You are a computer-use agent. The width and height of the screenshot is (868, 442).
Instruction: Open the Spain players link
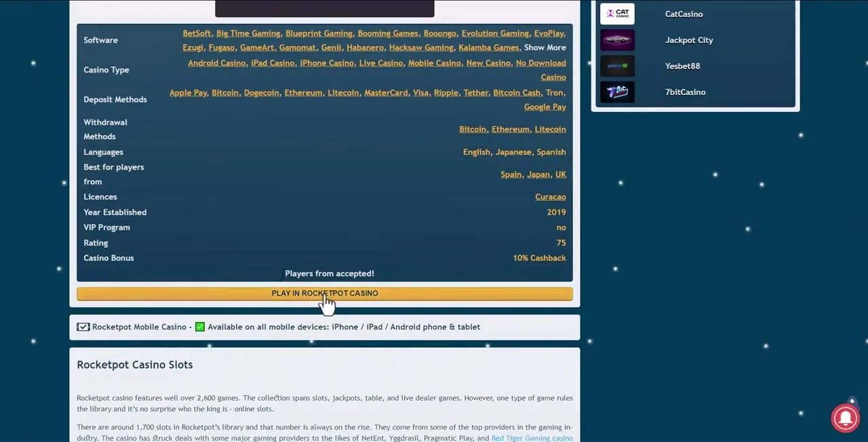point(511,175)
